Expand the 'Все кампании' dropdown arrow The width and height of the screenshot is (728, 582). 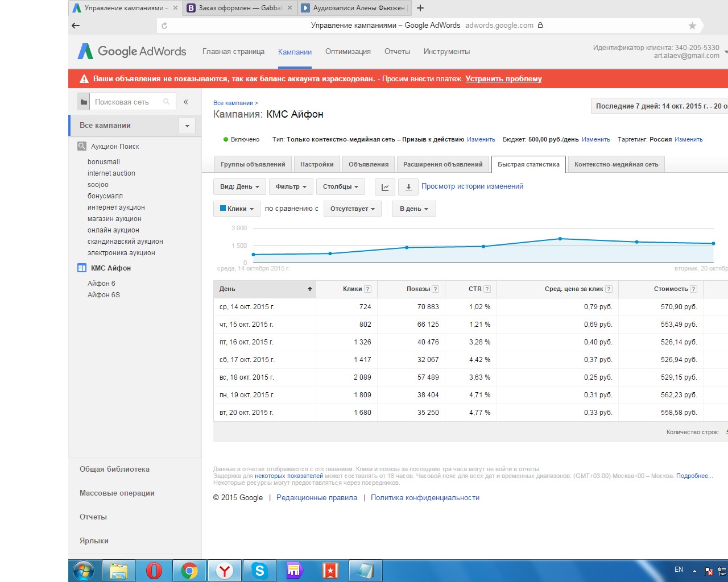click(187, 126)
